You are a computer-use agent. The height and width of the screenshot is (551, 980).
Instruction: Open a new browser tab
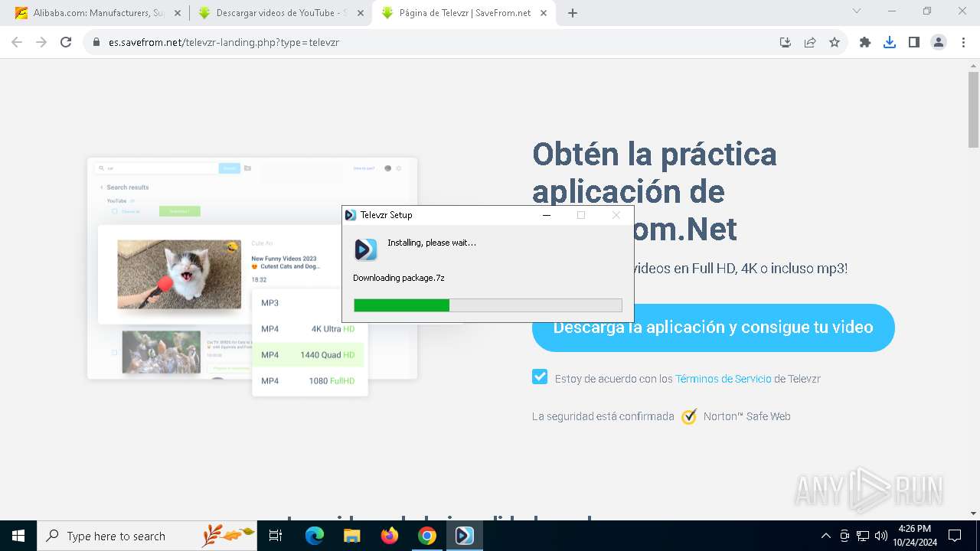pyautogui.click(x=573, y=13)
